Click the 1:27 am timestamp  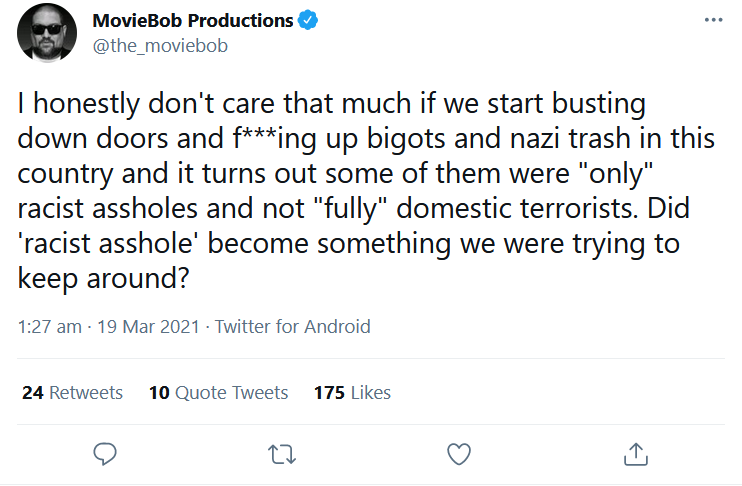(x=49, y=326)
